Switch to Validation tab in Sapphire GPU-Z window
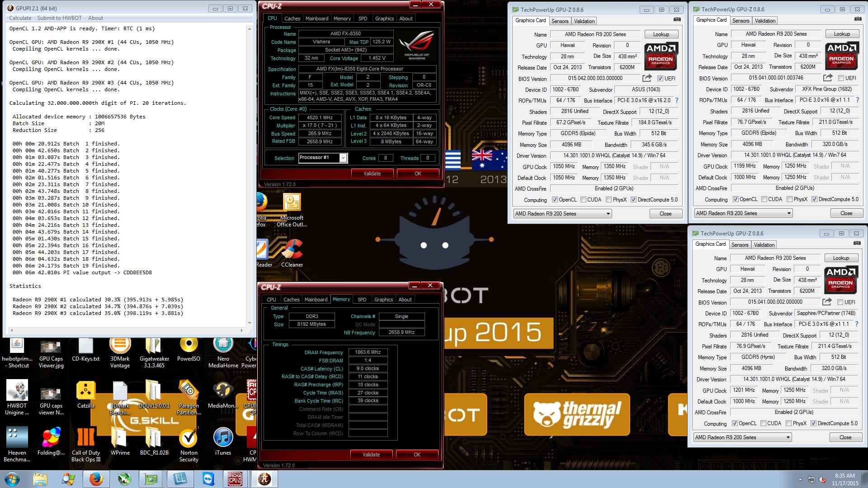Screen dimensions: 868x488 (x=764, y=245)
